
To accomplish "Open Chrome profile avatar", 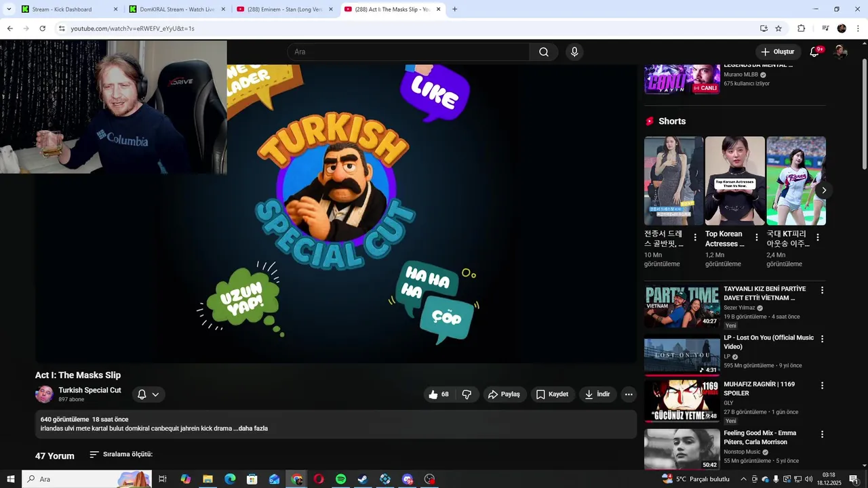I will point(842,28).
